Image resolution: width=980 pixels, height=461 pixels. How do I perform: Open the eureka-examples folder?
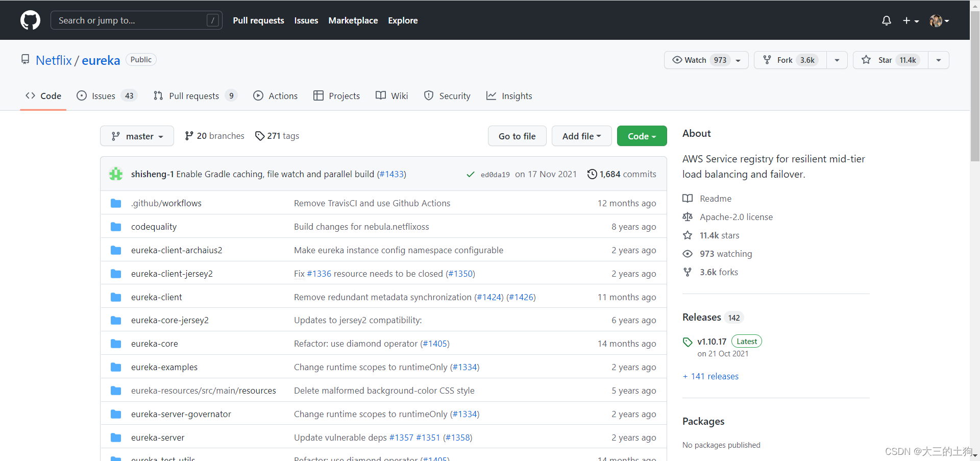pos(164,367)
